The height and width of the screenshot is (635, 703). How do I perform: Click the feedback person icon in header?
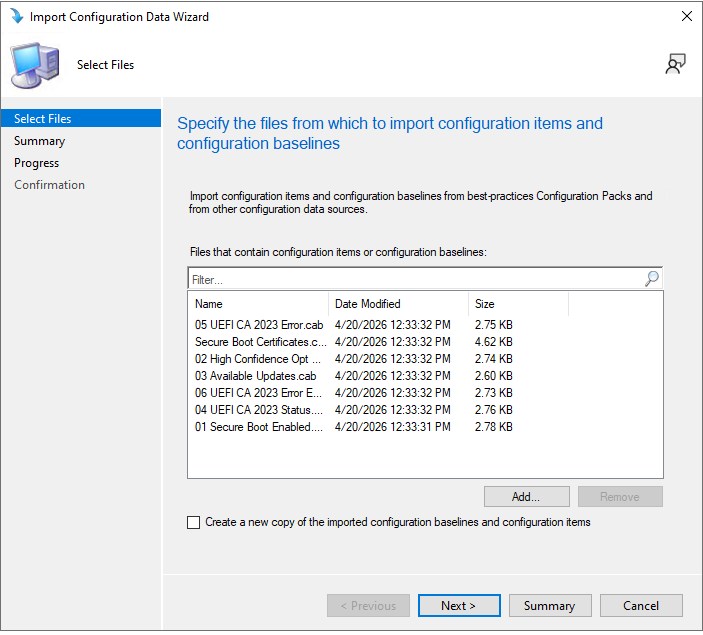pos(675,64)
